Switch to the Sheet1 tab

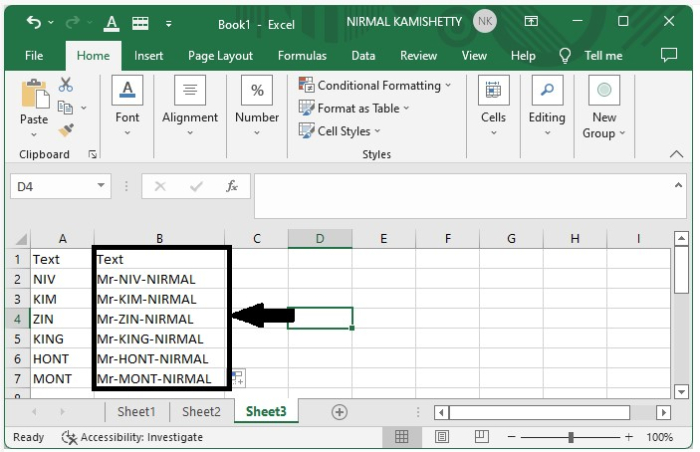coord(136,411)
